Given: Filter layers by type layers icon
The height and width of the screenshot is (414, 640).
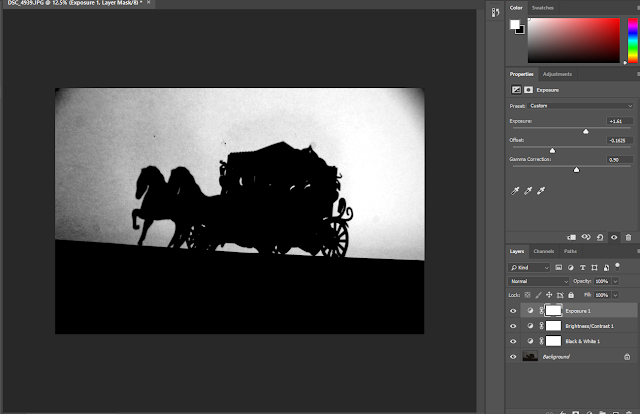Looking at the screenshot, I should coord(582,267).
